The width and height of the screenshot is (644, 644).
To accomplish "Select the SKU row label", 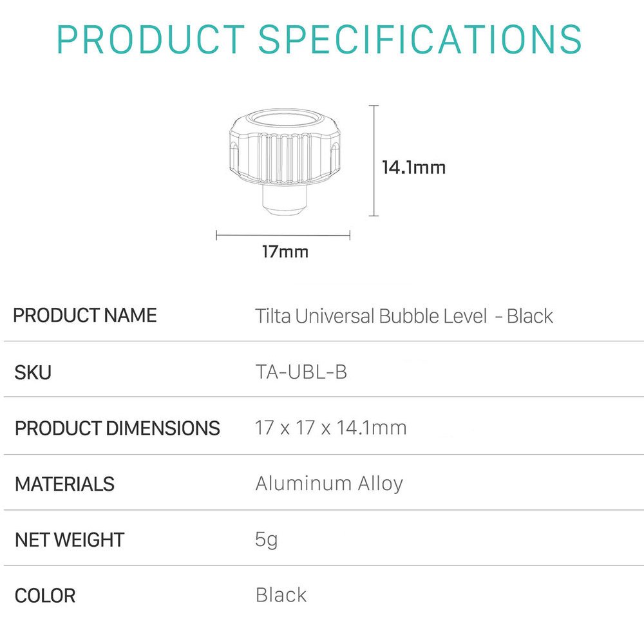I will click(x=33, y=372).
